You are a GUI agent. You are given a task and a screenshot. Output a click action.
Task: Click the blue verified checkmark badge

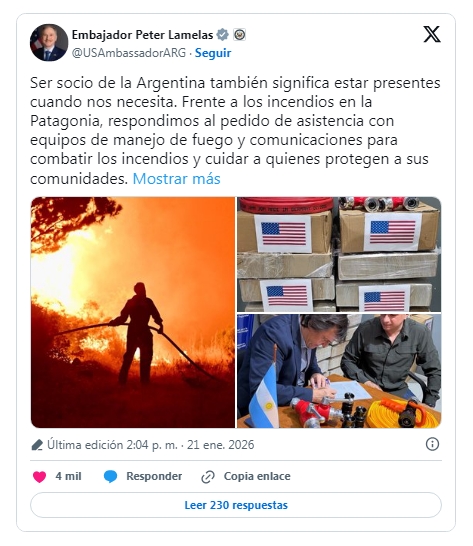coord(222,35)
